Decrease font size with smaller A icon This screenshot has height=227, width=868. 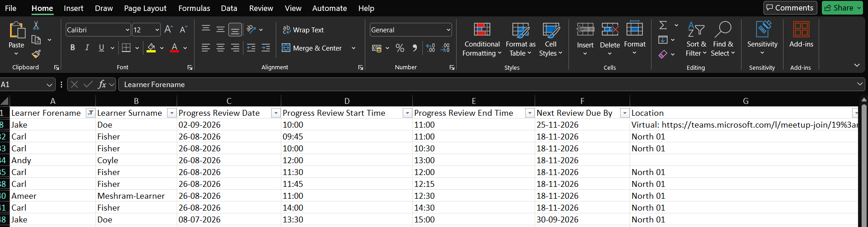click(183, 30)
